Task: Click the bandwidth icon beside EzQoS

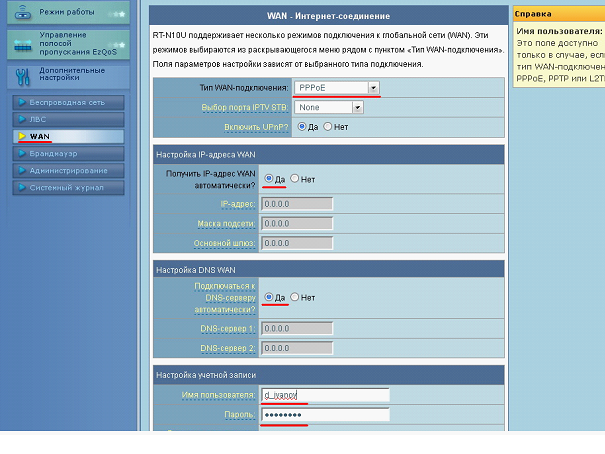Action: coord(23,45)
